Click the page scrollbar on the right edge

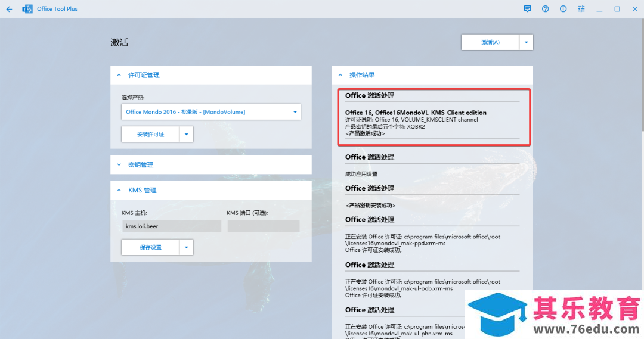[x=642, y=74]
